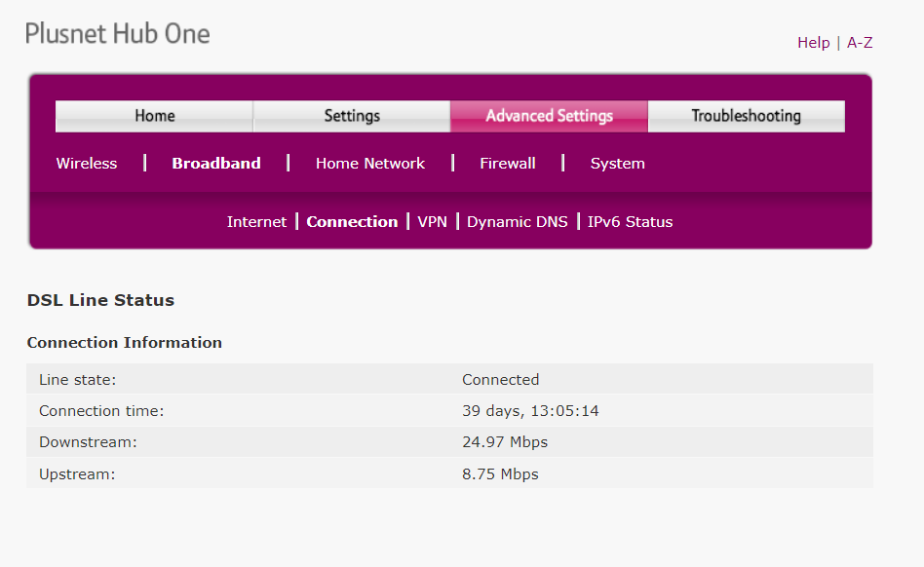Viewport: 924px width, 567px height.
Task: Navigate to Home Network section
Action: coord(370,164)
